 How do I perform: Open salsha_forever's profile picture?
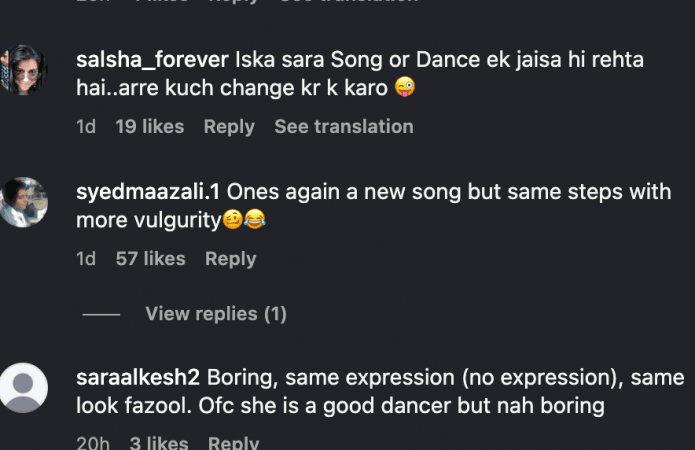(x=24, y=70)
